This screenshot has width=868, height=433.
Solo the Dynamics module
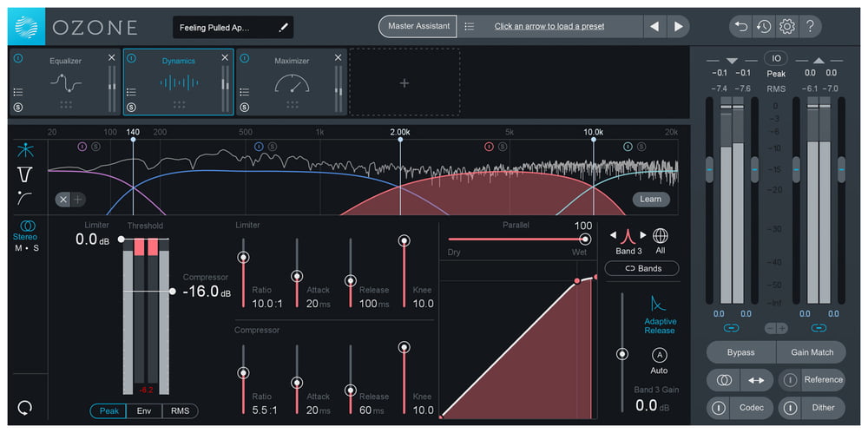132,108
